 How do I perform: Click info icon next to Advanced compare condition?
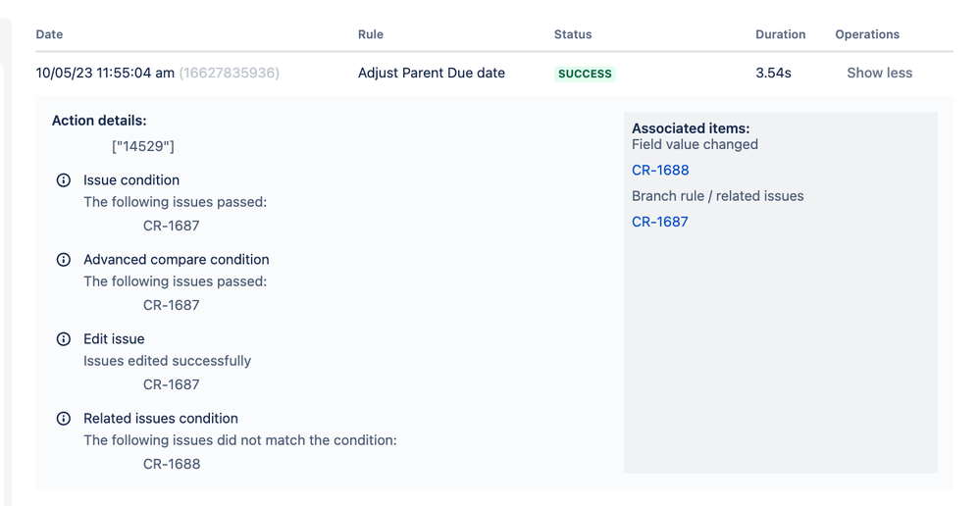(64, 260)
